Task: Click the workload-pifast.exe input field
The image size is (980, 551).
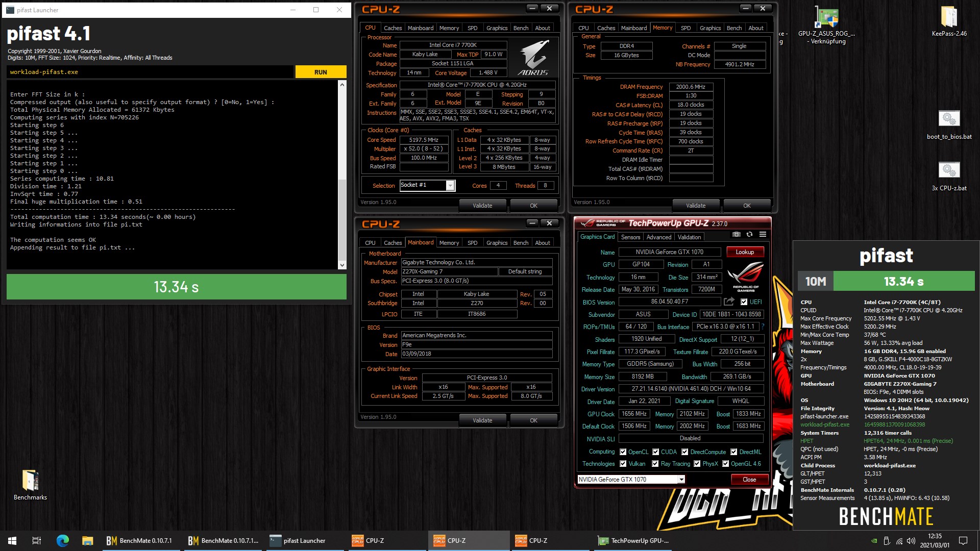Action: pos(150,72)
